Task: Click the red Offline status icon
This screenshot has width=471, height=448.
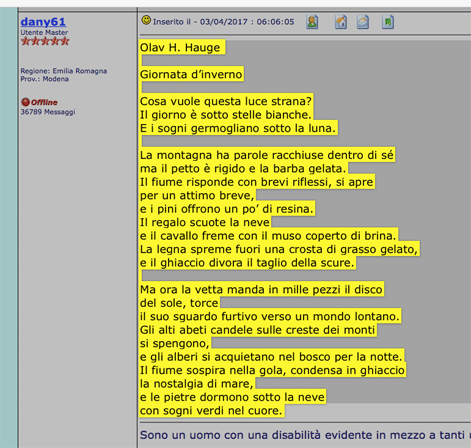Action: click(25, 102)
